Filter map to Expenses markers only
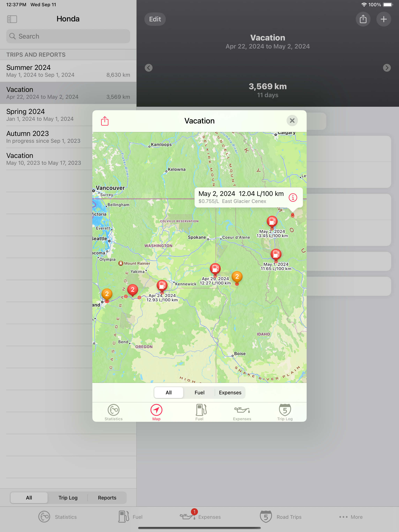Viewport: 399px width, 532px height. click(230, 393)
